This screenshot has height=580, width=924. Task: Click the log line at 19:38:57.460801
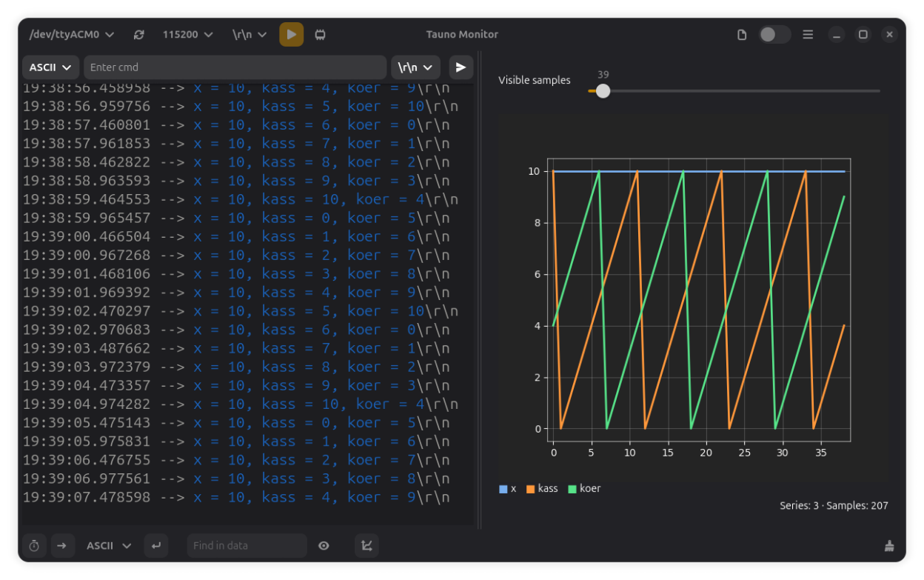(x=236, y=124)
